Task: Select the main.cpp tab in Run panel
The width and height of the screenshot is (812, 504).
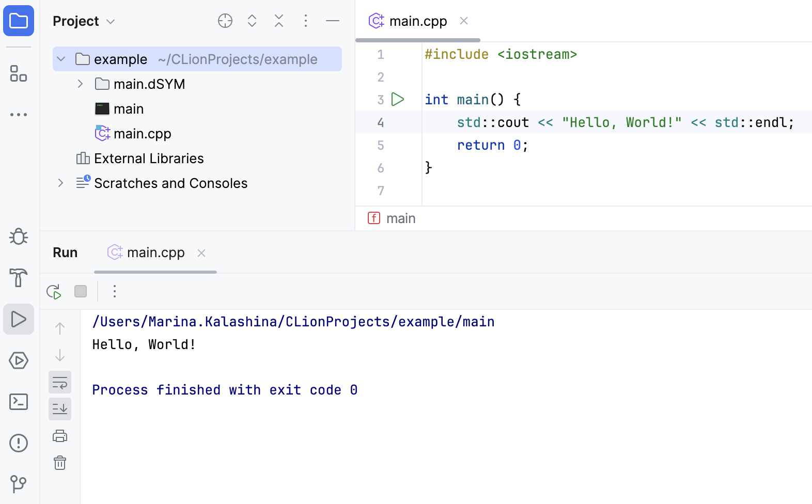Action: pyautogui.click(x=155, y=253)
